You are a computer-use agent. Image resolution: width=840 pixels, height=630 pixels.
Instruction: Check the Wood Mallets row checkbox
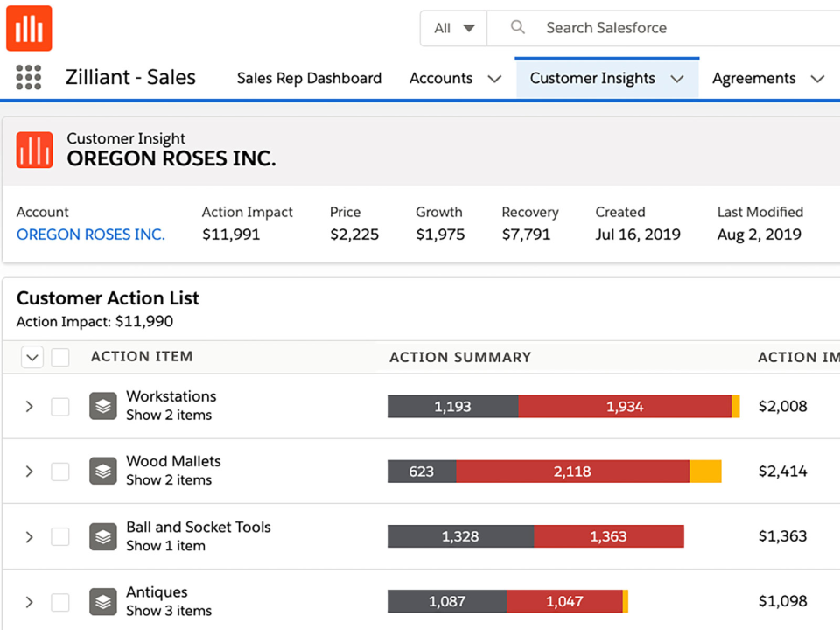[60, 472]
